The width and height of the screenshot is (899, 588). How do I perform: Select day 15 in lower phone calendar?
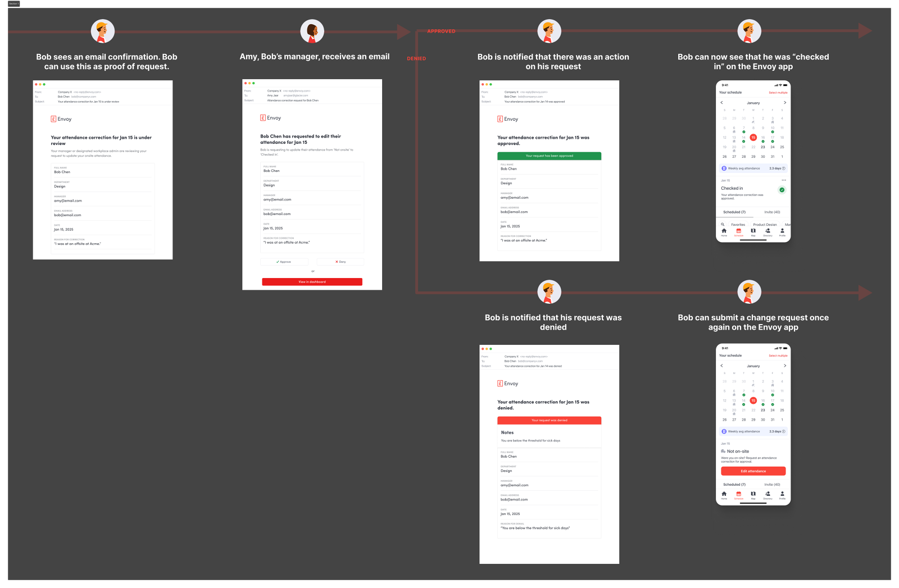click(753, 400)
